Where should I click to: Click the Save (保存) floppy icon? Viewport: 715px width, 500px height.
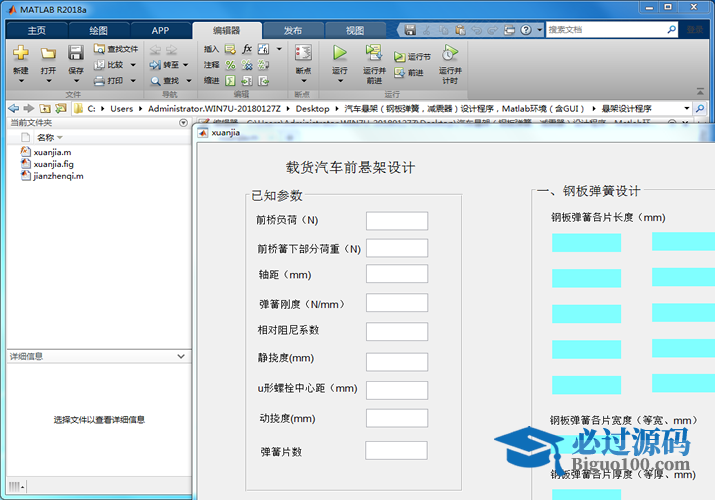tap(75, 53)
